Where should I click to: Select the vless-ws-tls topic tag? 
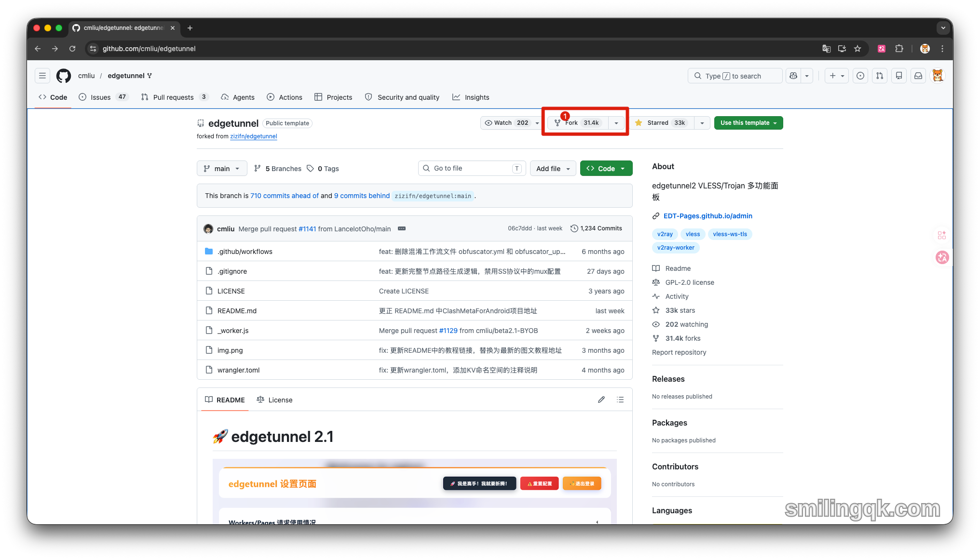tap(730, 234)
